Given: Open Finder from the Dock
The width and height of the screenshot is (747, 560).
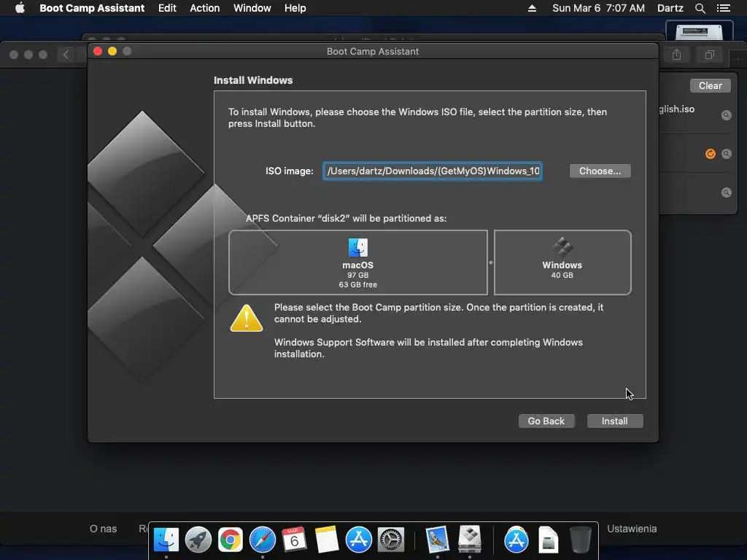Looking at the screenshot, I should click(166, 540).
